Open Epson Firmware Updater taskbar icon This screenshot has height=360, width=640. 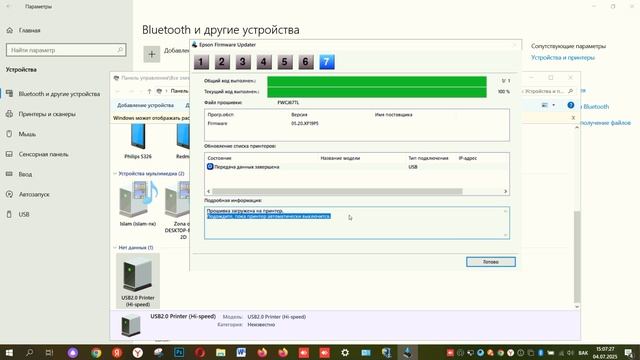coord(407,353)
